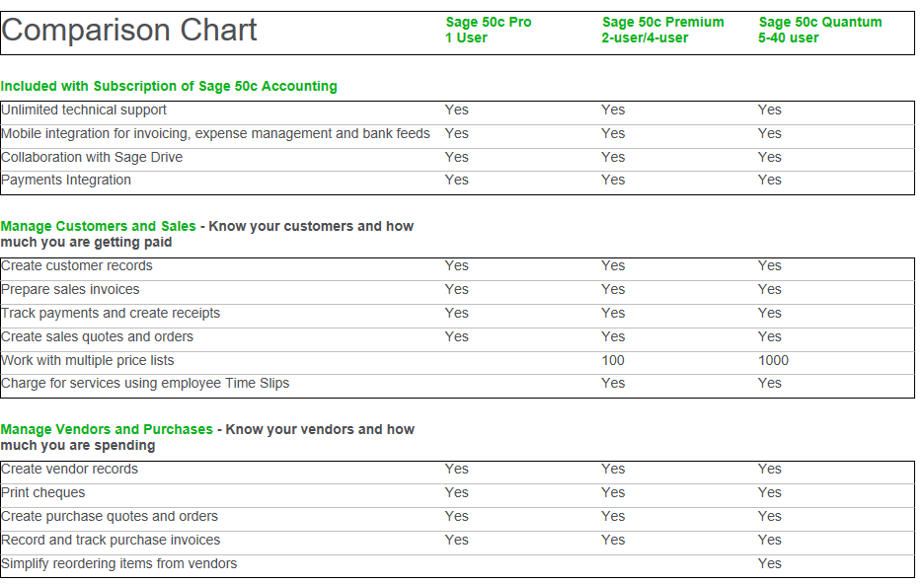
Task: Select 'Record and track purchase invoices' label
Action: (111, 540)
